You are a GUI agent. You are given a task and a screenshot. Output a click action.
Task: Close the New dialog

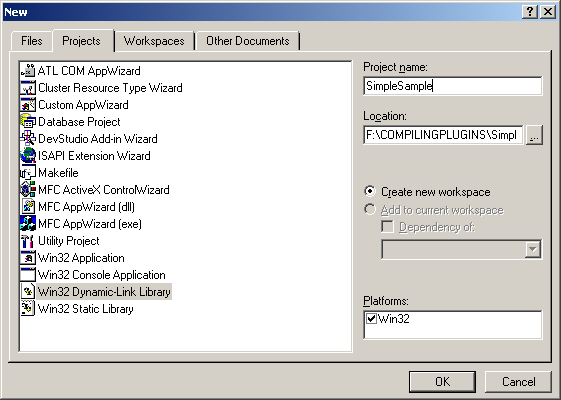pos(548,12)
